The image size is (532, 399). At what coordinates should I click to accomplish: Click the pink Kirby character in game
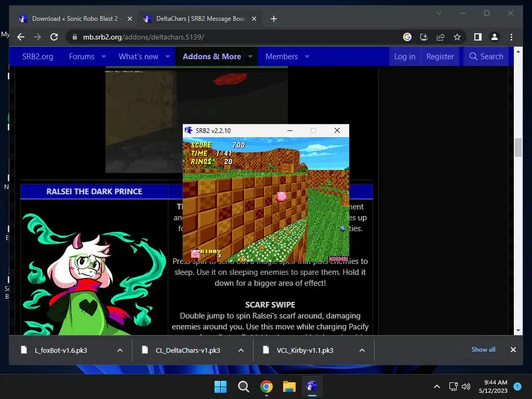tap(281, 196)
